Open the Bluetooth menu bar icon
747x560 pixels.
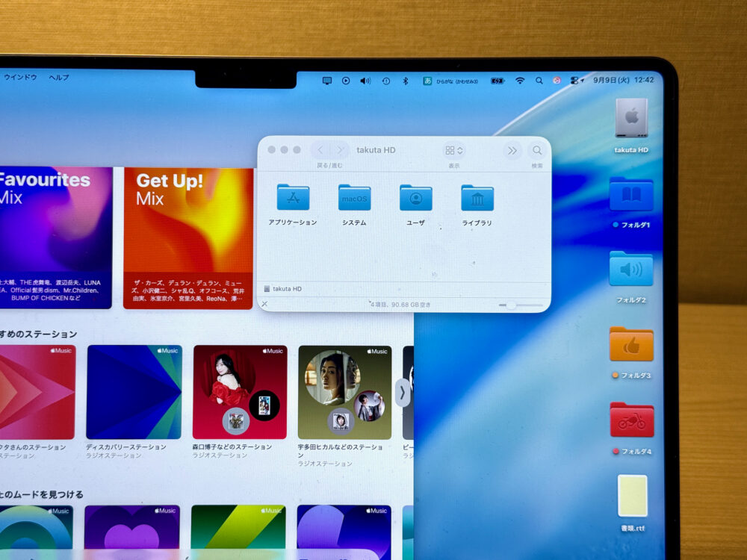(406, 81)
